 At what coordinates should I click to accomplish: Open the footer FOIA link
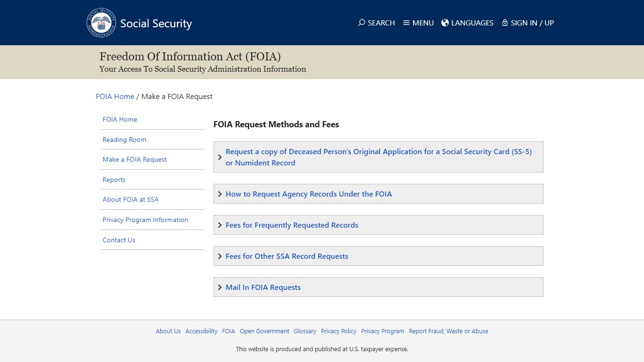pyautogui.click(x=229, y=331)
